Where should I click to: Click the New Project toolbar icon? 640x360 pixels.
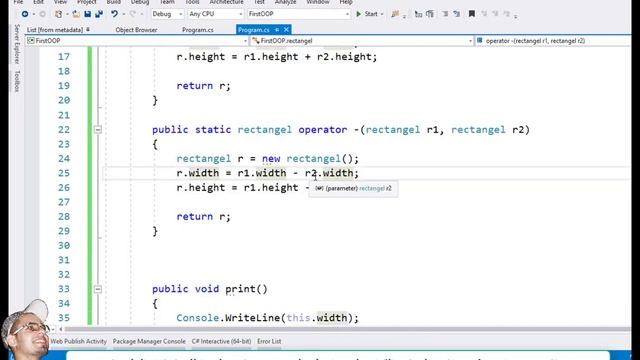point(58,14)
